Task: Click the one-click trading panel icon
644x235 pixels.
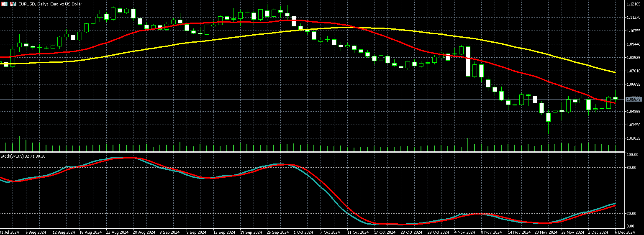Action: (5, 4)
